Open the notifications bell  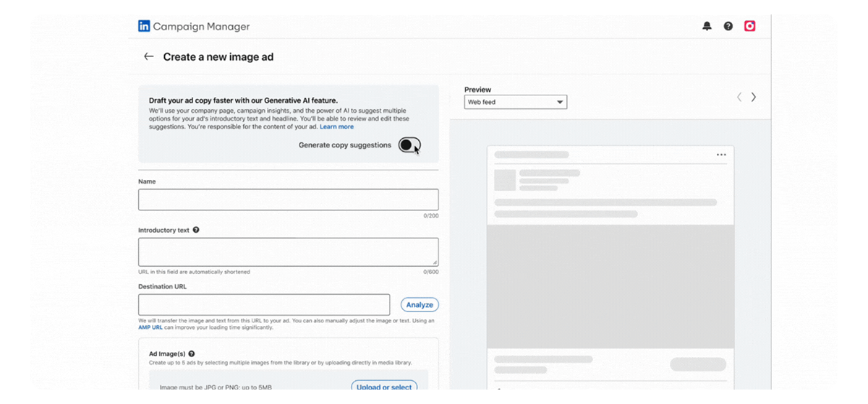point(707,26)
